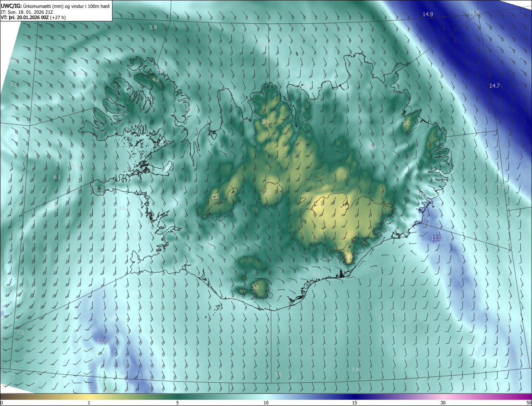Image resolution: width=532 pixels, height=406 pixels.
Task: Click the 0 tick label on the color bar
Action: 2,403
